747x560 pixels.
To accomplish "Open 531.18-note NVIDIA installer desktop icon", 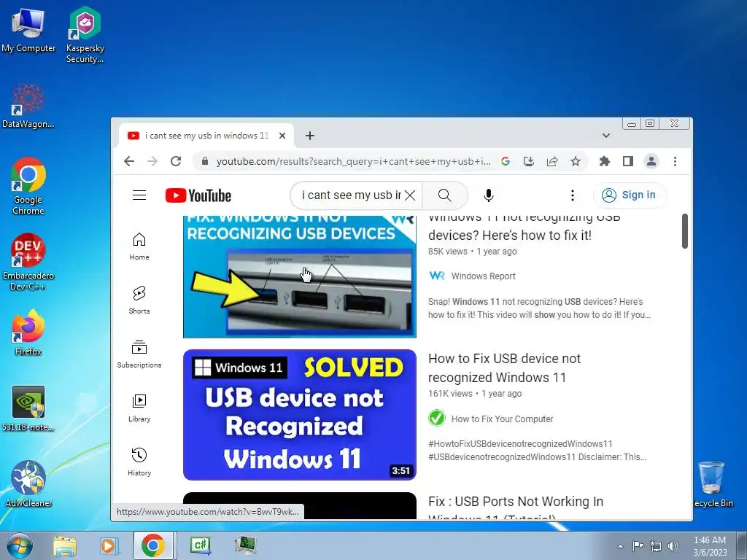I will coord(28,408).
